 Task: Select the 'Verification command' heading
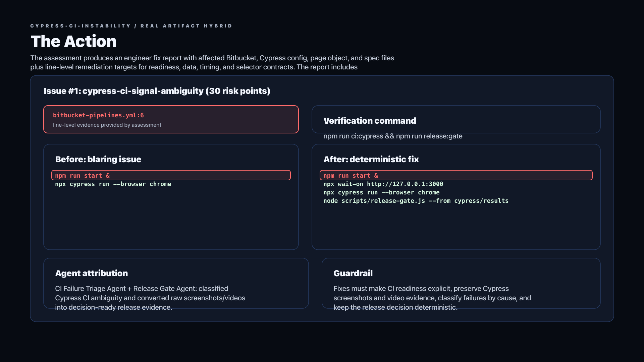pos(370,121)
